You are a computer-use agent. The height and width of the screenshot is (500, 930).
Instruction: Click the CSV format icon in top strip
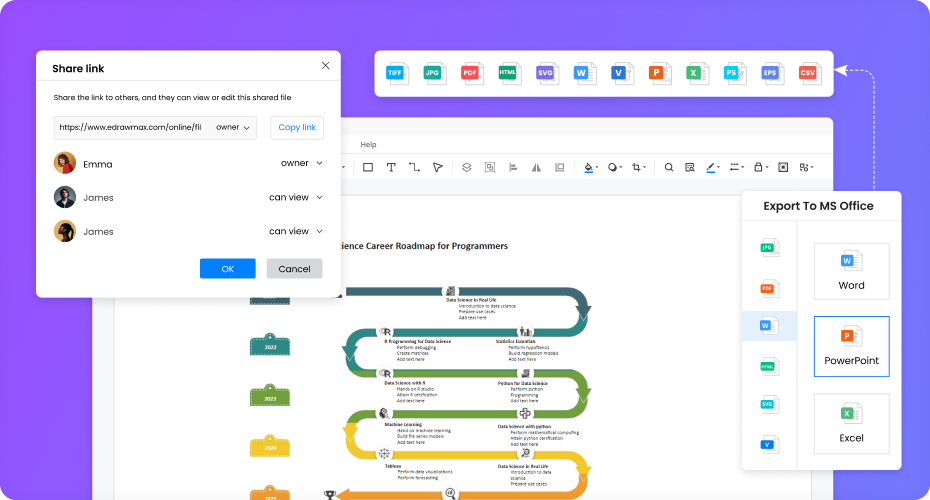[808, 73]
